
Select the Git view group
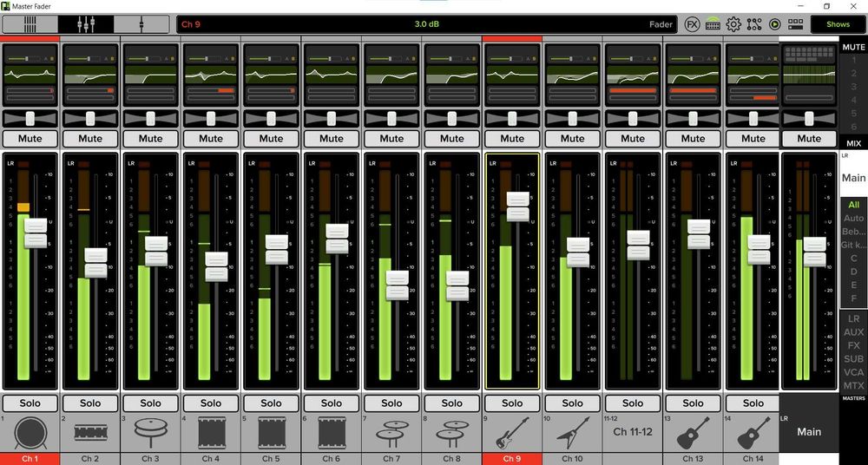853,245
